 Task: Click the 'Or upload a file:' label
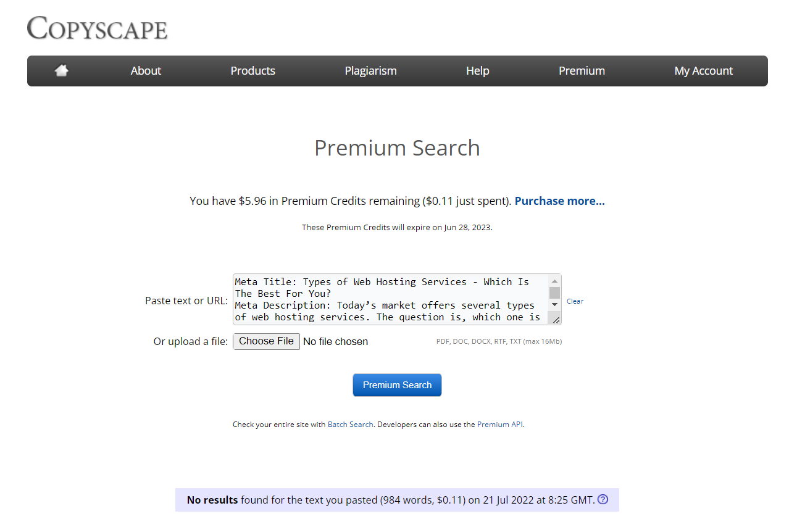click(191, 341)
